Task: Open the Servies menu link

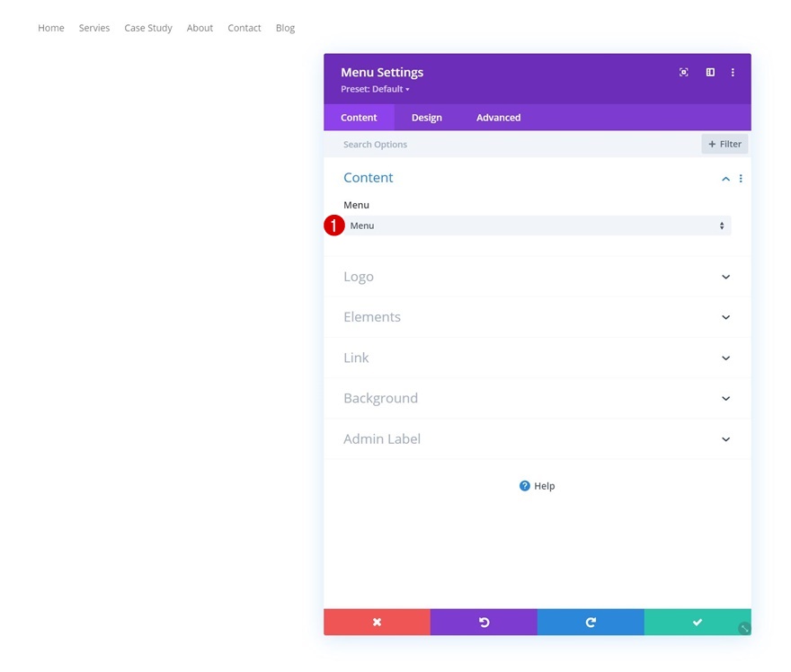Action: coord(94,28)
